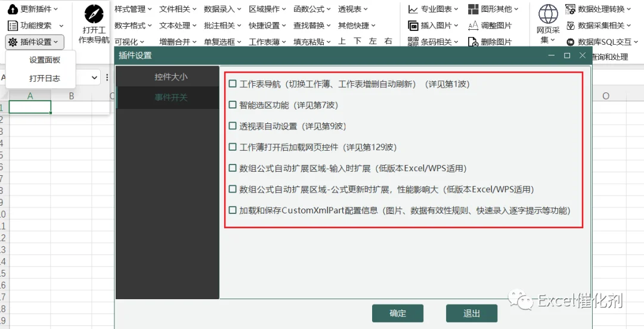Click the 数据库SQL交互 icon
The width and height of the screenshot is (644, 329).
coord(570,42)
